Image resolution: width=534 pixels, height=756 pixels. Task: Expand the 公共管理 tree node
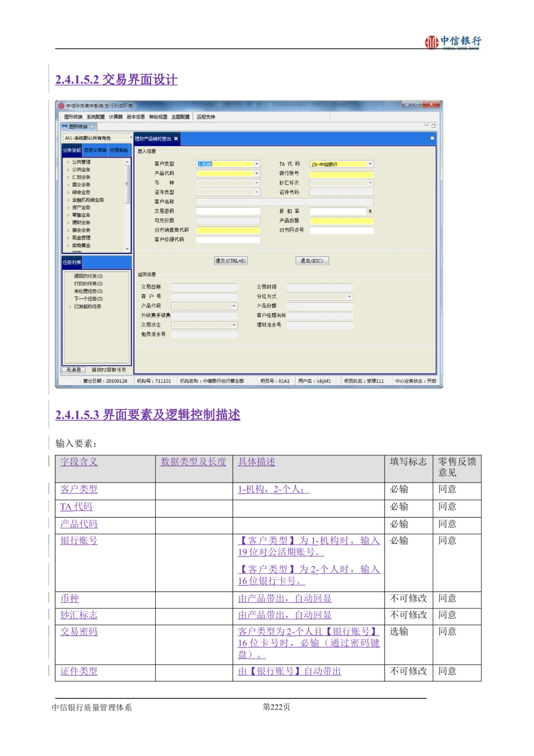click(x=68, y=162)
